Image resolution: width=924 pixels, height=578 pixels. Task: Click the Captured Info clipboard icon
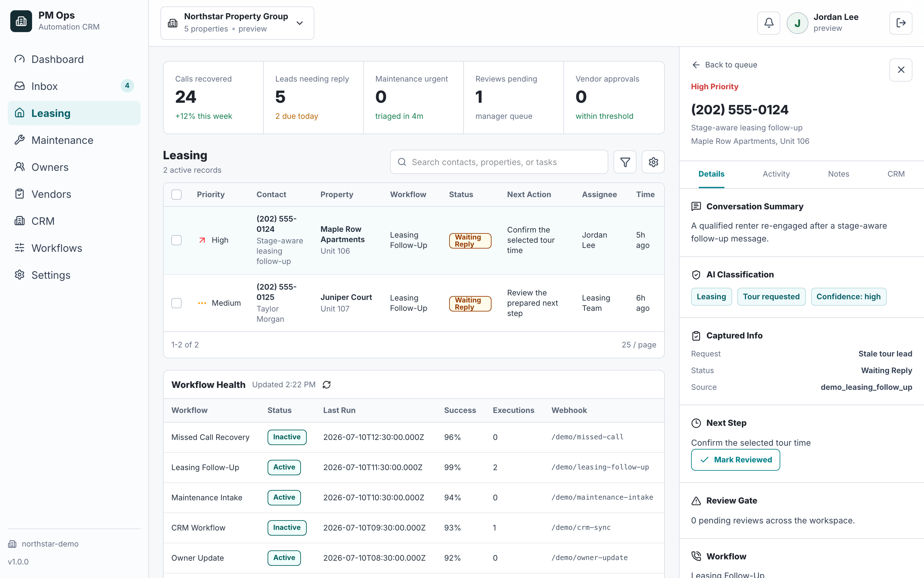click(x=696, y=336)
